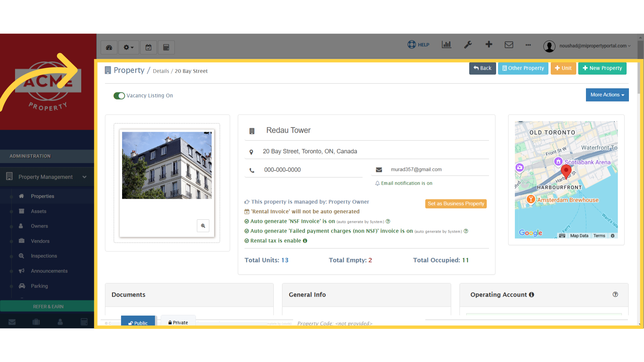Click the user avatar icon
Image resolution: width=644 pixels, height=362 pixels.
549,46
